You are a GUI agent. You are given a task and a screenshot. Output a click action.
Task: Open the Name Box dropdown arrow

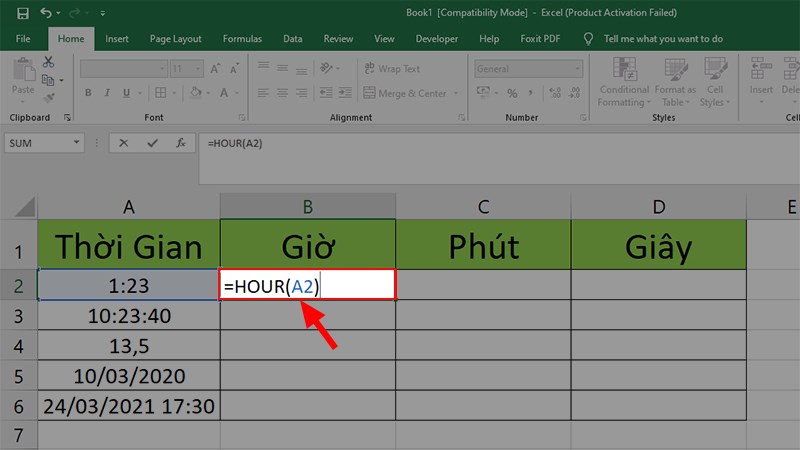(76, 143)
